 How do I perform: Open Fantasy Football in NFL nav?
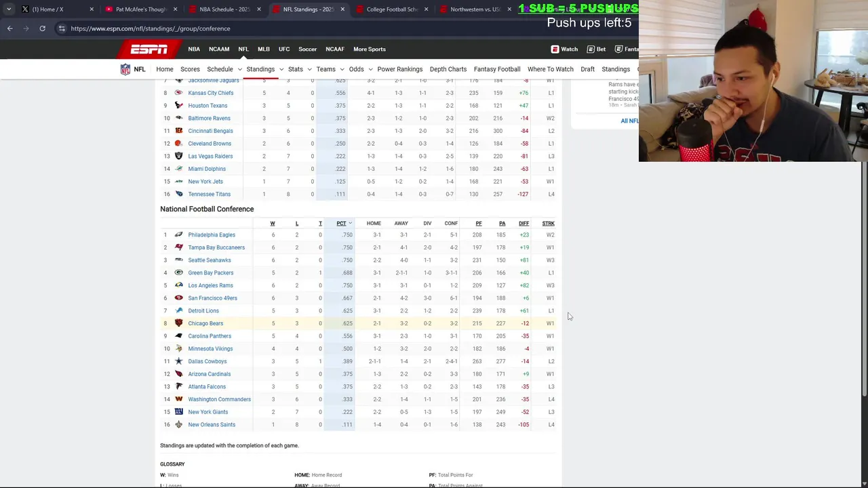pyautogui.click(x=497, y=69)
